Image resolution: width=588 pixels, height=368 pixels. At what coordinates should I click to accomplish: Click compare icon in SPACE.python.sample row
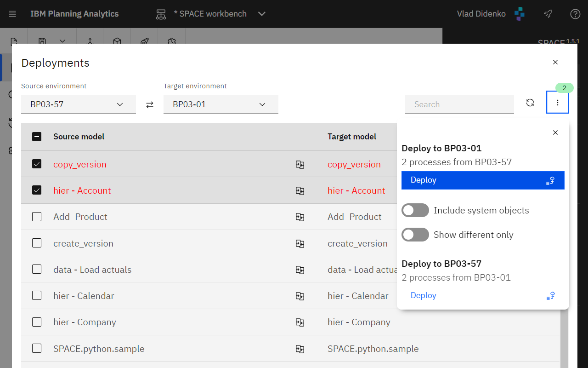pos(300,349)
